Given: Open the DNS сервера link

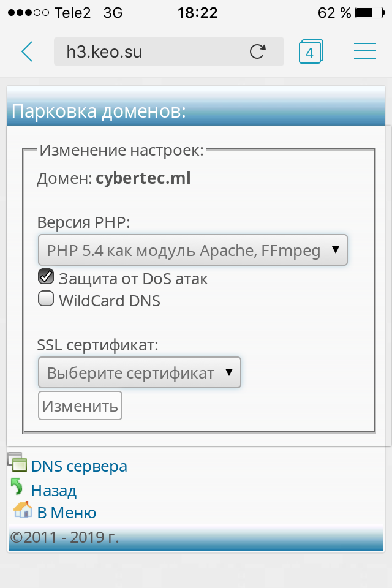Looking at the screenshot, I should [x=79, y=466].
